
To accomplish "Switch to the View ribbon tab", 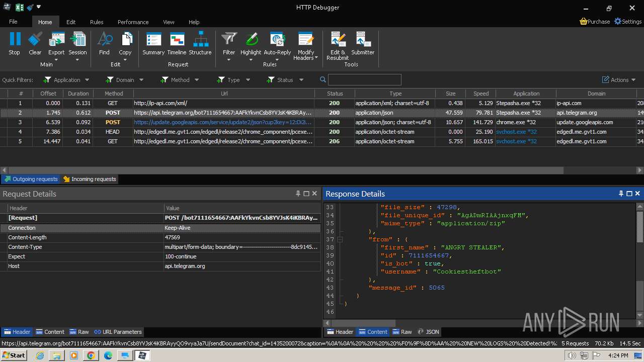I will pos(169,22).
